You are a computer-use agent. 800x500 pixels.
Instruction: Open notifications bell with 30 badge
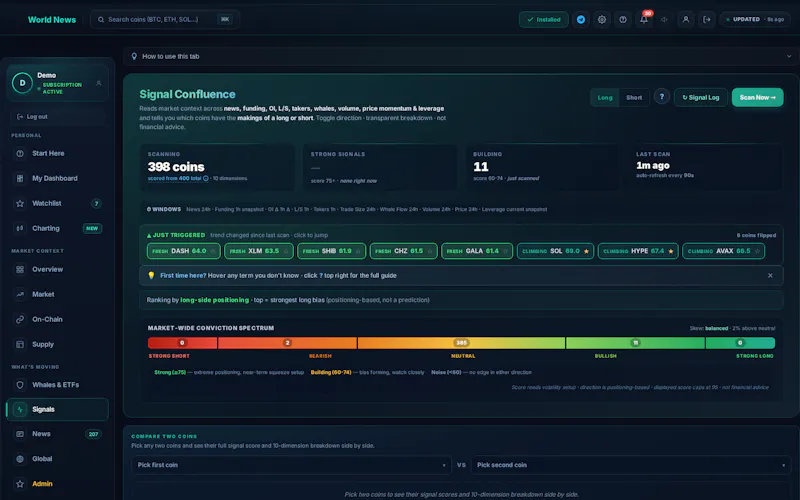click(x=644, y=19)
